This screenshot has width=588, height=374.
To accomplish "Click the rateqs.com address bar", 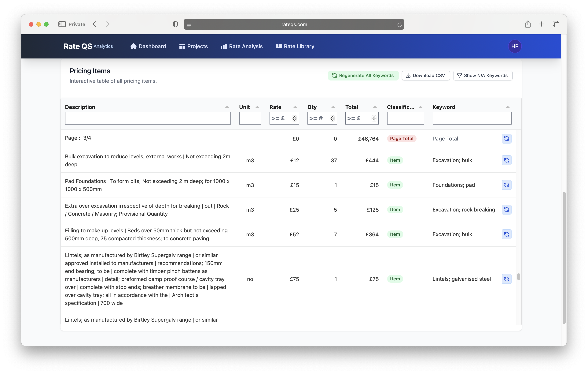I will click(294, 24).
